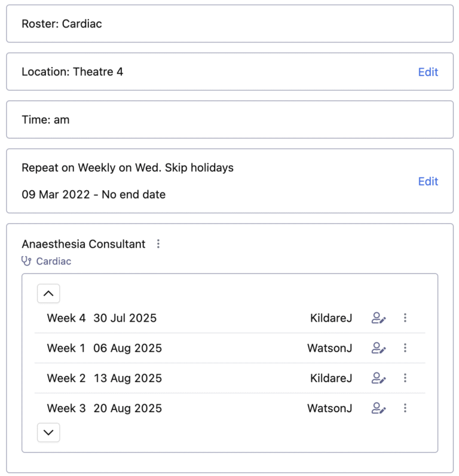Click assign-user icon for 20 Aug 2025 row
Screen dimensions: 459x476
point(378,408)
